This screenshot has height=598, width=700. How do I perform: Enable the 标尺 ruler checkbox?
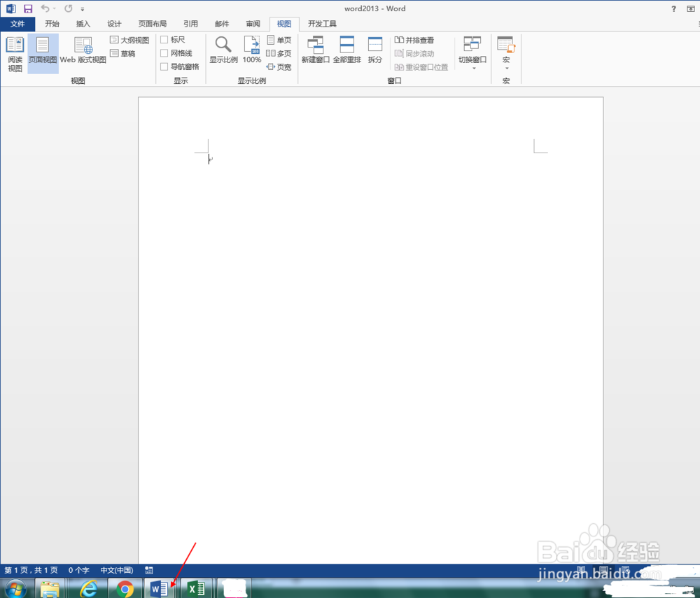(x=164, y=40)
